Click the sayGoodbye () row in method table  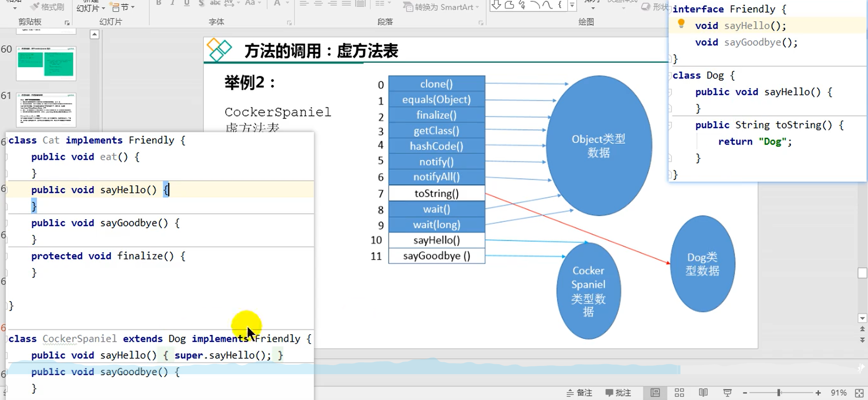[437, 256]
